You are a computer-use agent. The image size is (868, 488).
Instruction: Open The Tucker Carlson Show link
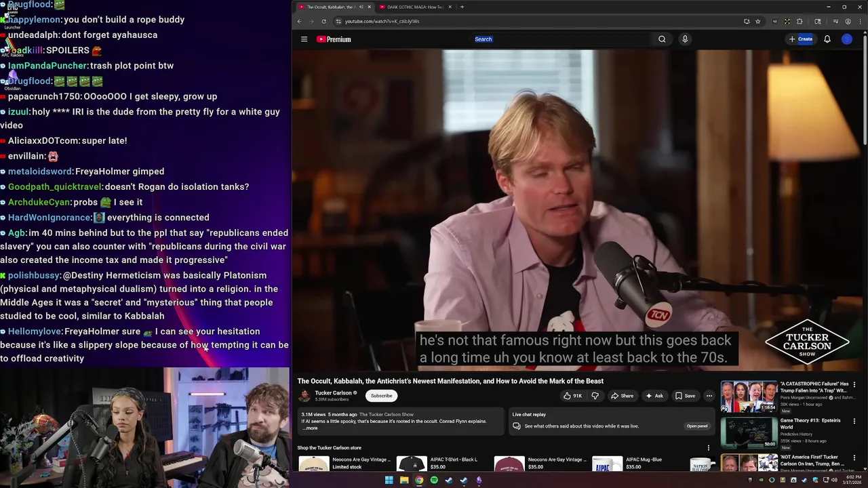pos(387,414)
